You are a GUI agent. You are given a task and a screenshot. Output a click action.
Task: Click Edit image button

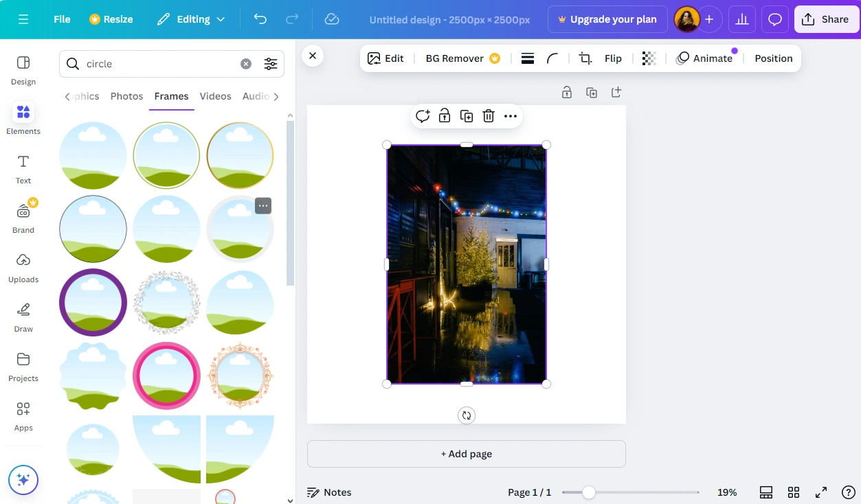385,58
